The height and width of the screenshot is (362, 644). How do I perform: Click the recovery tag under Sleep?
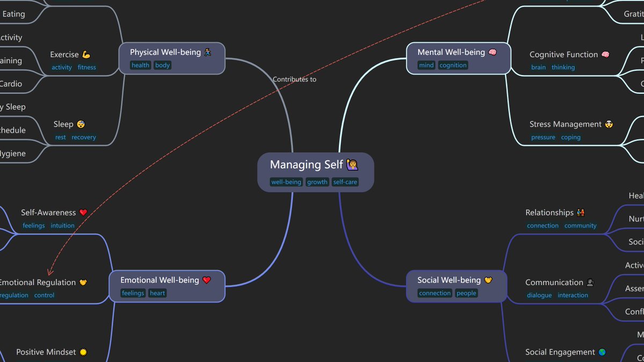coord(84,137)
